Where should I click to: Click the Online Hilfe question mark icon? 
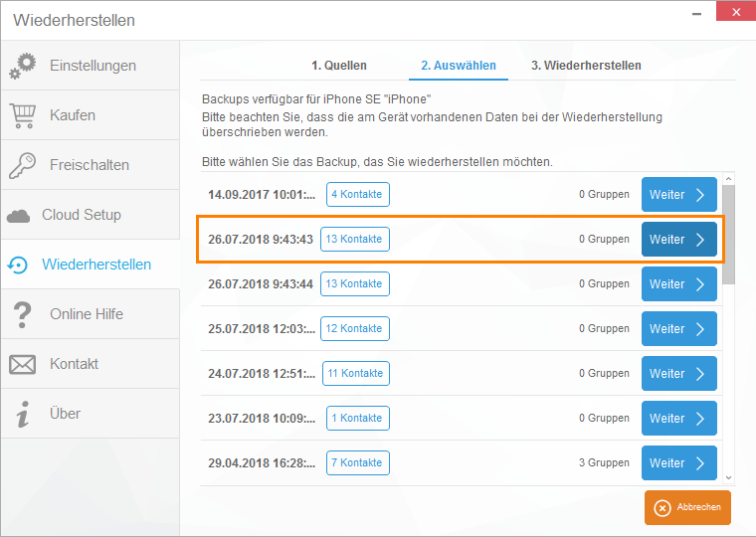[x=22, y=315]
